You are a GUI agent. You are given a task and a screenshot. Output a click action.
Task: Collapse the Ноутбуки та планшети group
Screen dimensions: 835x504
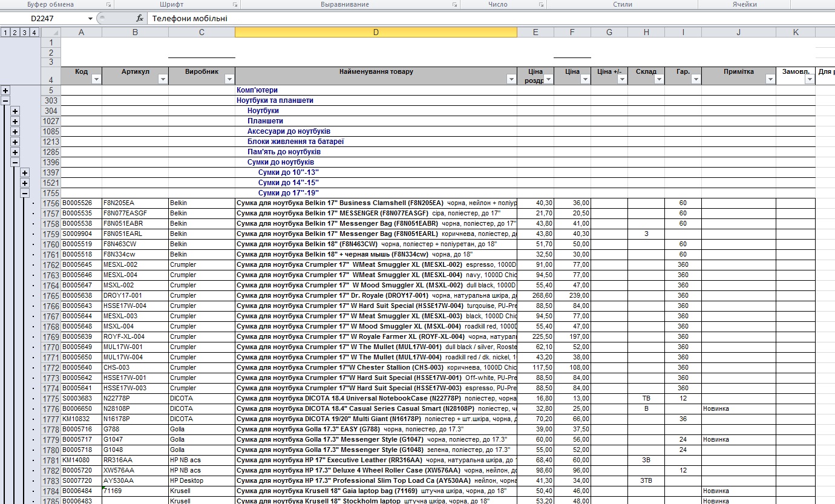5,100
